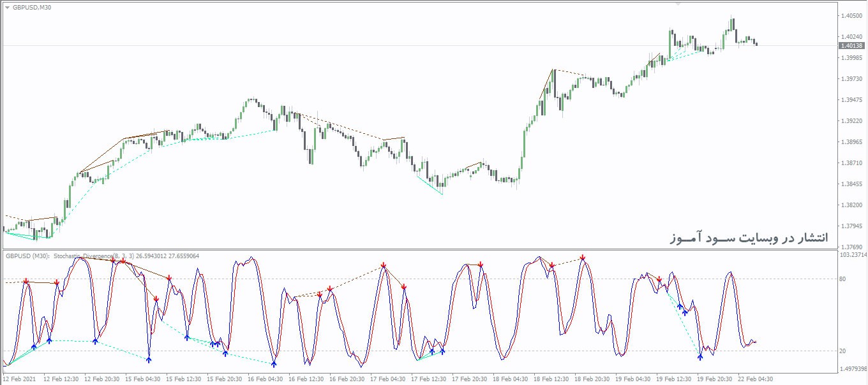
Task: Click the blue buy arrow above 15 Feb 04:30
Action: point(149,359)
